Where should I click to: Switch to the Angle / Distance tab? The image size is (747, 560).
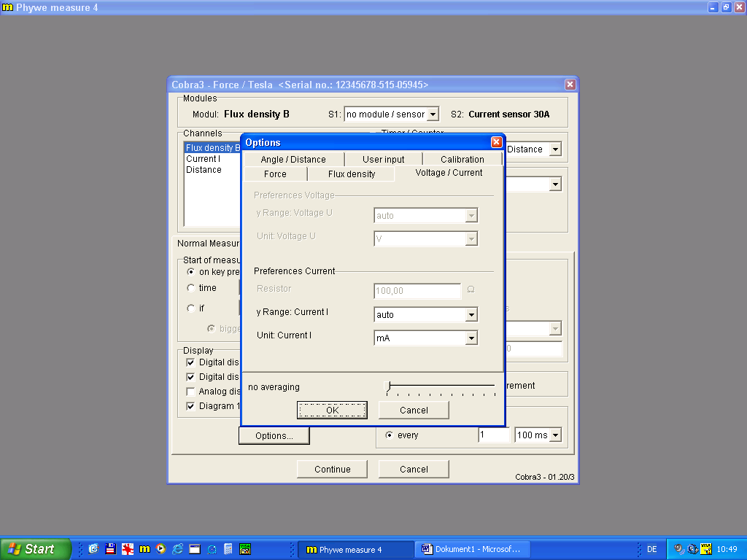coord(293,160)
